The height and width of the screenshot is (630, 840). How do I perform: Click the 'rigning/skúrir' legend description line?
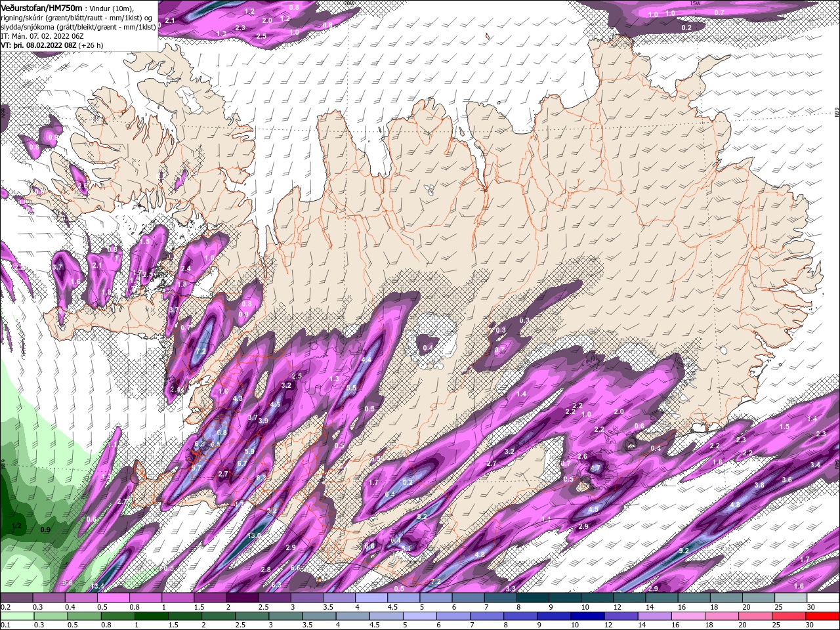[x=77, y=18]
